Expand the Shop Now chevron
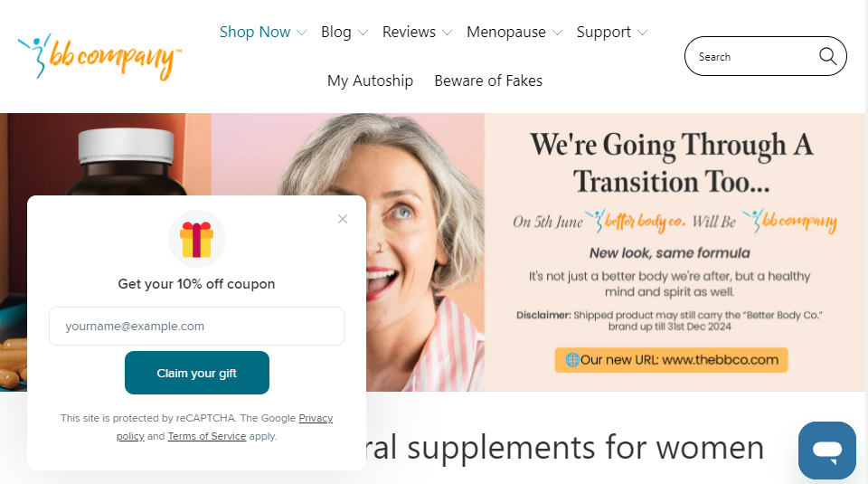This screenshot has height=484, width=868. (302, 33)
